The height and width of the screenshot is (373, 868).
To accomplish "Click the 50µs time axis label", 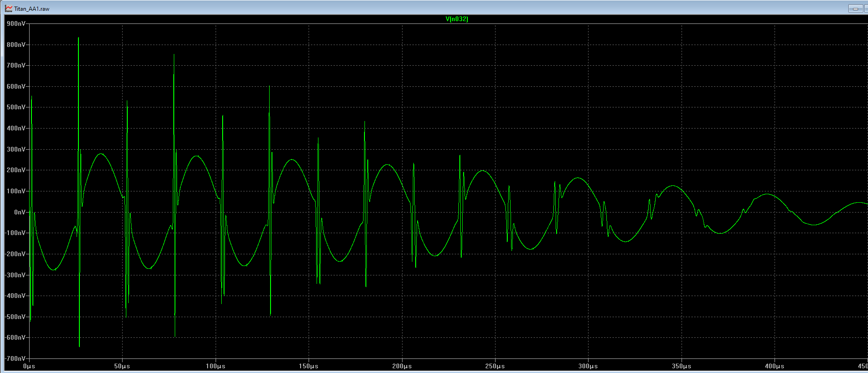I will point(122,366).
